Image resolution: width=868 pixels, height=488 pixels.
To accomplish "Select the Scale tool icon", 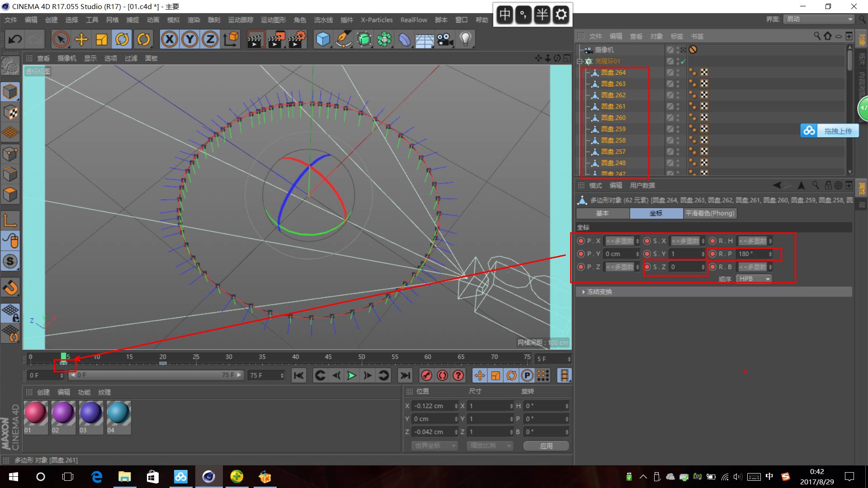I will pos(102,39).
